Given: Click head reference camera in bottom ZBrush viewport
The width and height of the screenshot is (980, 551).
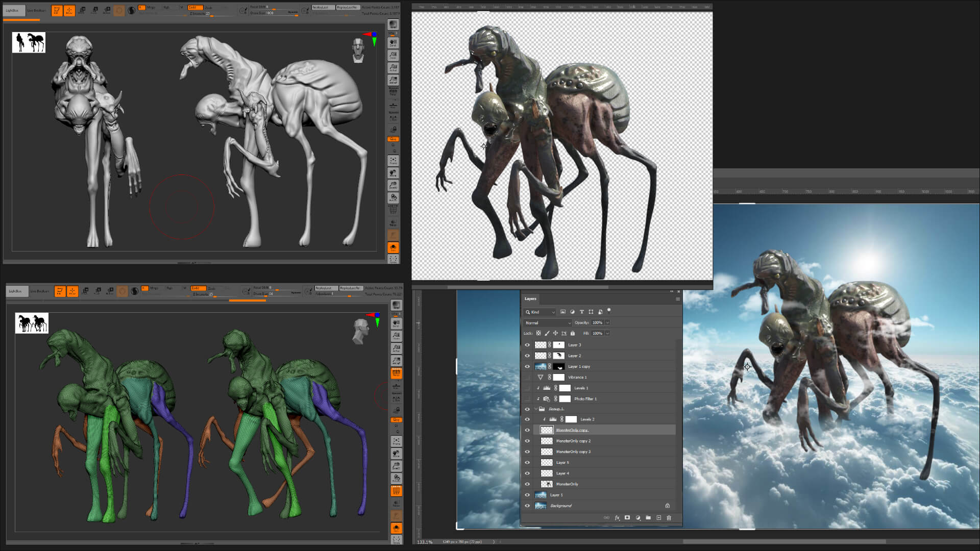Looking at the screenshot, I should click(360, 332).
